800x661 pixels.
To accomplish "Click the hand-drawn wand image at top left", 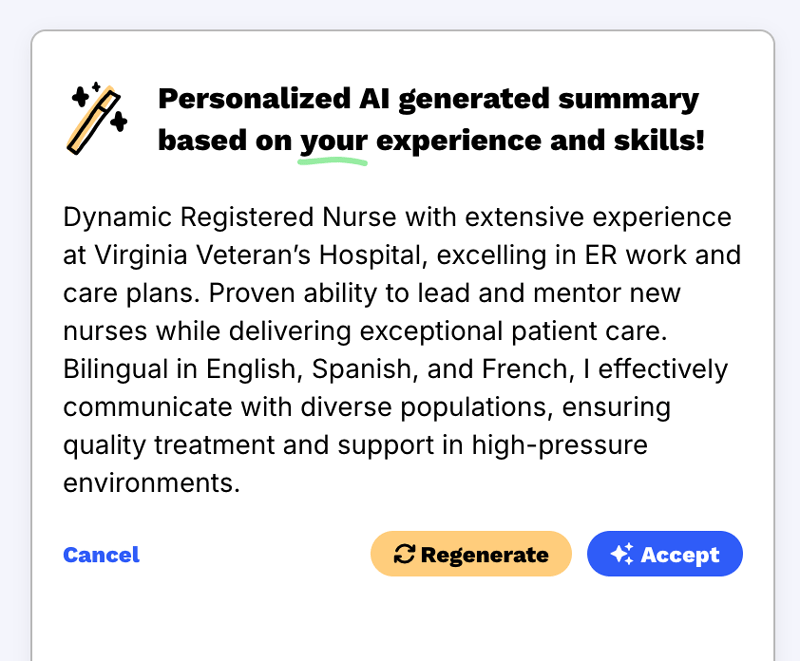I will pos(95,115).
